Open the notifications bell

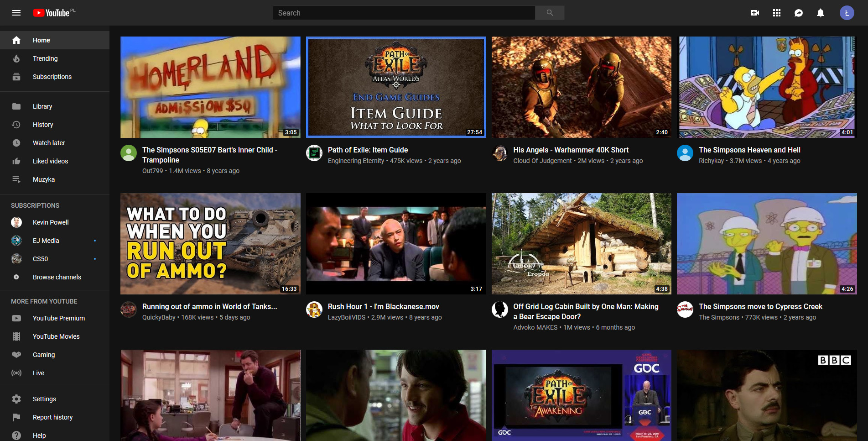pyautogui.click(x=821, y=13)
